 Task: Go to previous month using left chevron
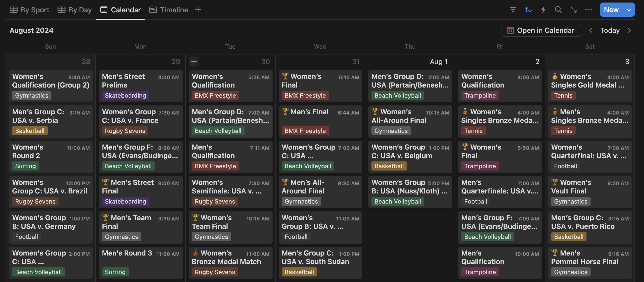tap(591, 30)
